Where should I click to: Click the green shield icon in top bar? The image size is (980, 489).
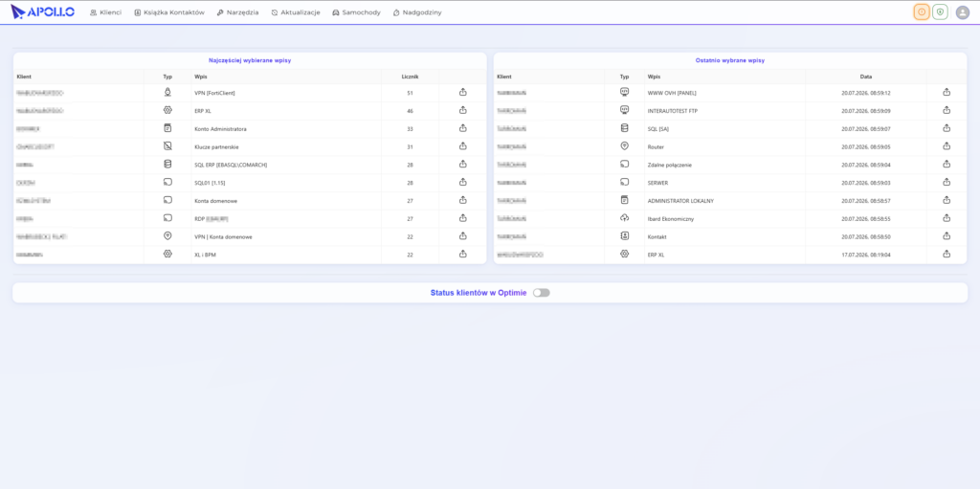point(940,11)
